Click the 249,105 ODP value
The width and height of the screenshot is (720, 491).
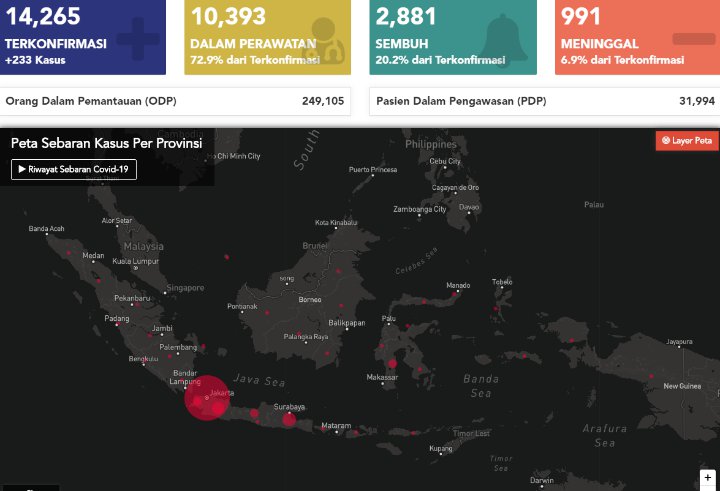[x=323, y=101]
